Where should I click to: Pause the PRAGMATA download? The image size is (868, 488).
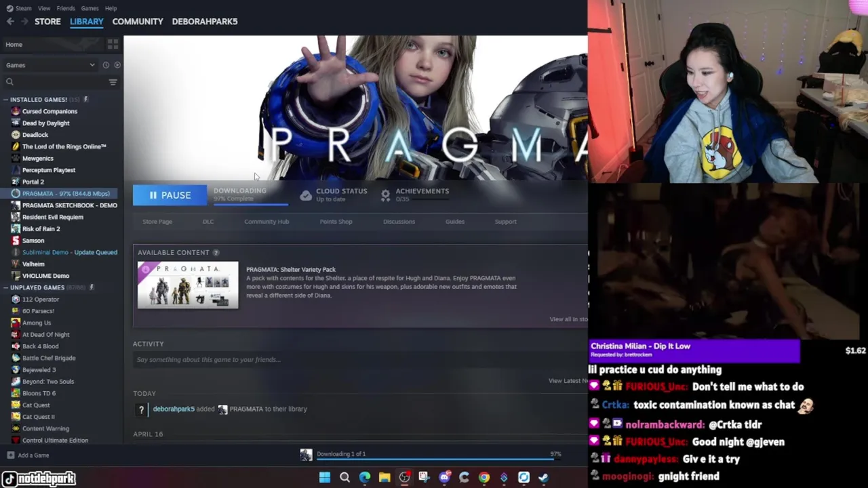click(x=170, y=195)
